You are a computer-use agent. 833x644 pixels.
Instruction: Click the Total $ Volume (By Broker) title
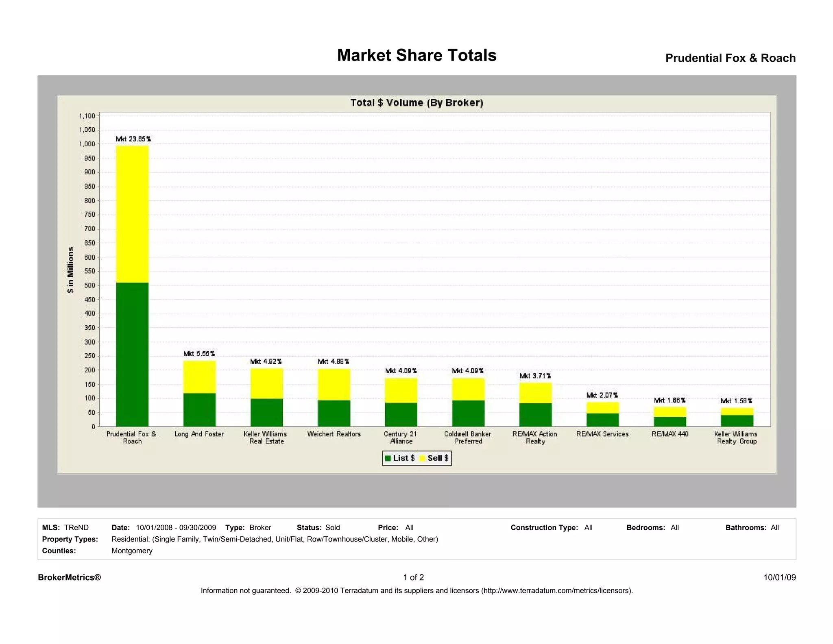416,103
